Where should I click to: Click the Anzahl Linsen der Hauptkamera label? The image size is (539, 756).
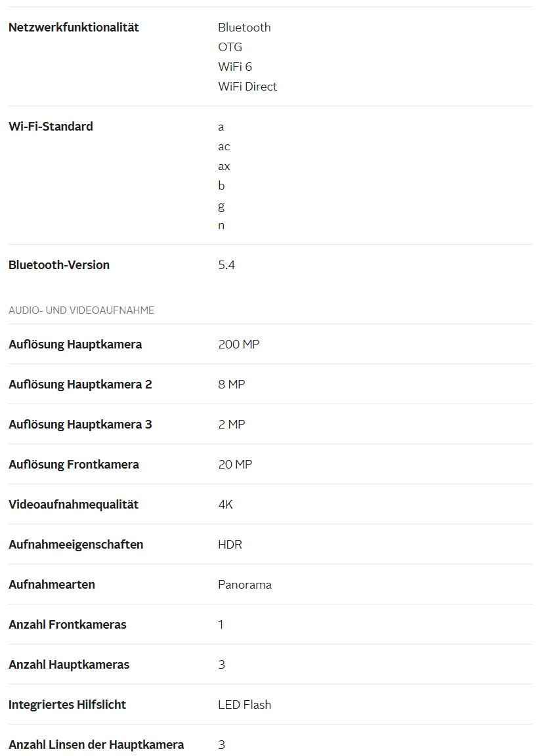coord(96,744)
